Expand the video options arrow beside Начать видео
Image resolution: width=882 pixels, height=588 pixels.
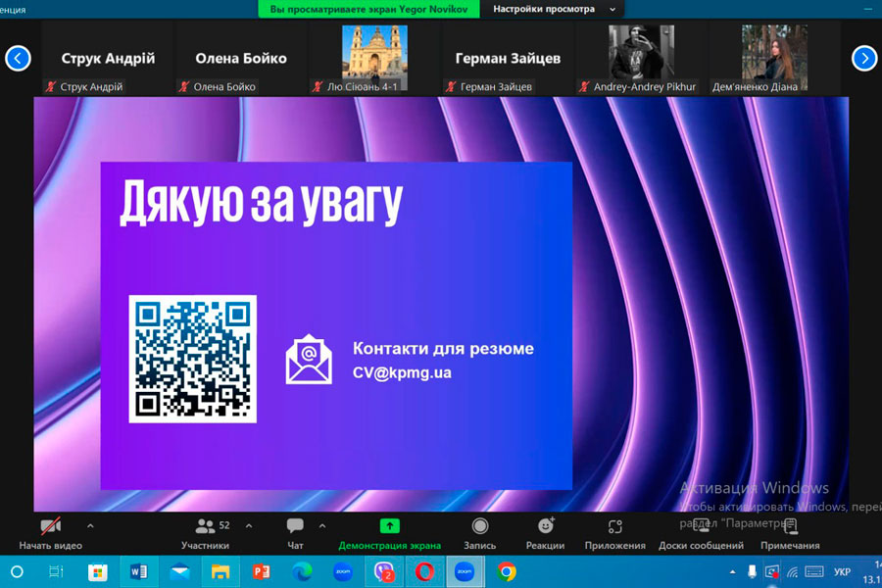point(90,525)
